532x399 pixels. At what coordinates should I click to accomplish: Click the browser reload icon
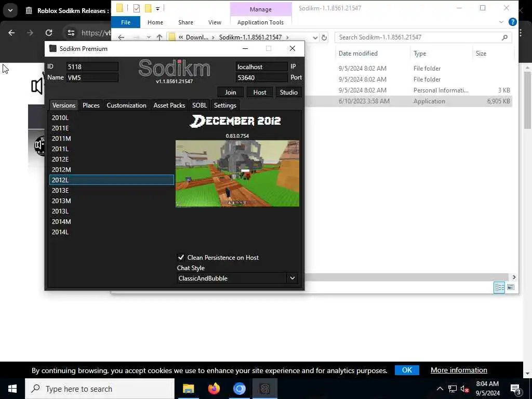coord(49,33)
